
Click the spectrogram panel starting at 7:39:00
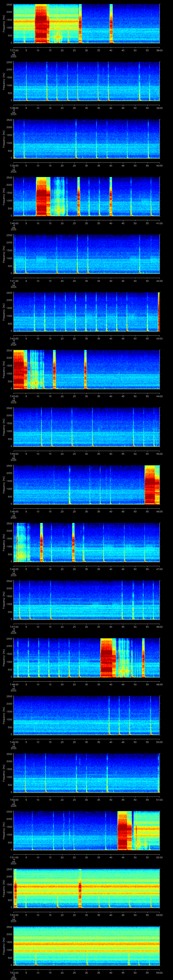pyautogui.click(x=87, y=139)
